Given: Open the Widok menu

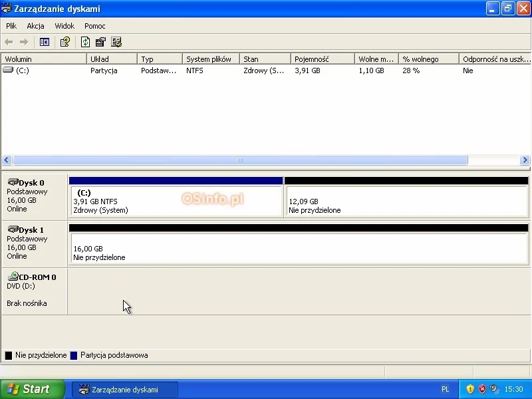Looking at the screenshot, I should tap(65, 26).
